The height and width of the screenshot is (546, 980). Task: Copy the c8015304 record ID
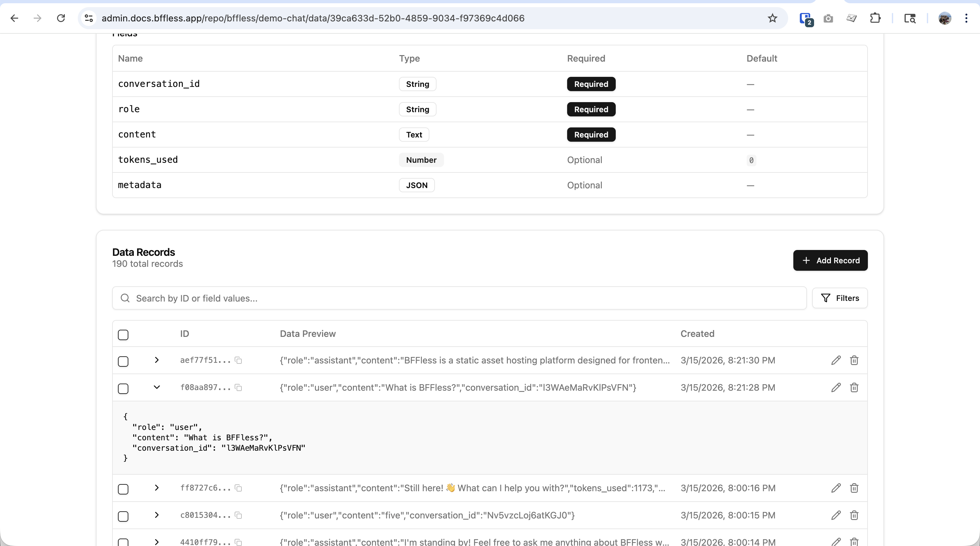click(x=239, y=515)
